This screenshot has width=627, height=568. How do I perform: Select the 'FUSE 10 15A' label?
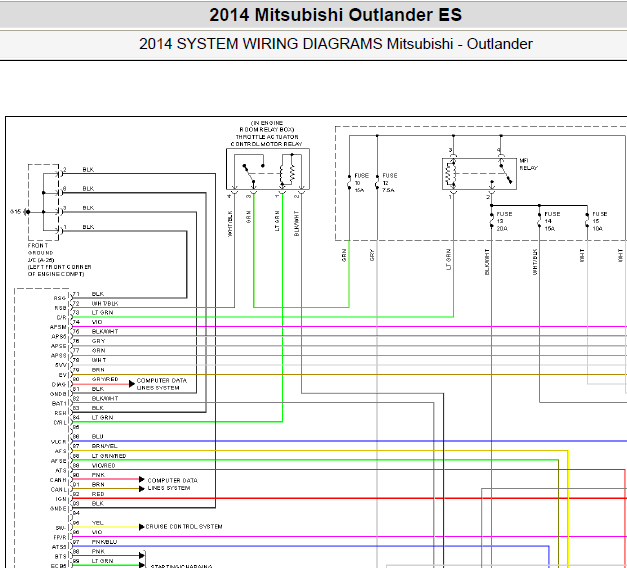(361, 183)
